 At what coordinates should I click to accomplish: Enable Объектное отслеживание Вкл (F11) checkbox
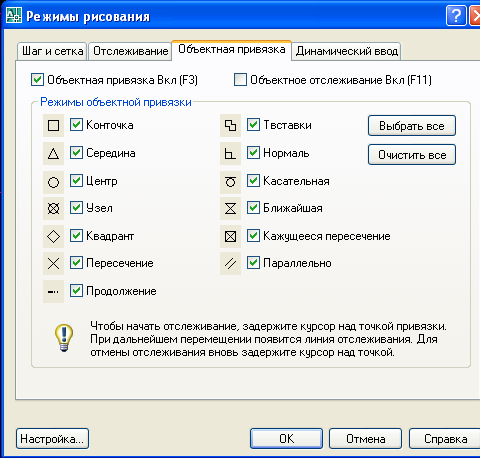240,80
